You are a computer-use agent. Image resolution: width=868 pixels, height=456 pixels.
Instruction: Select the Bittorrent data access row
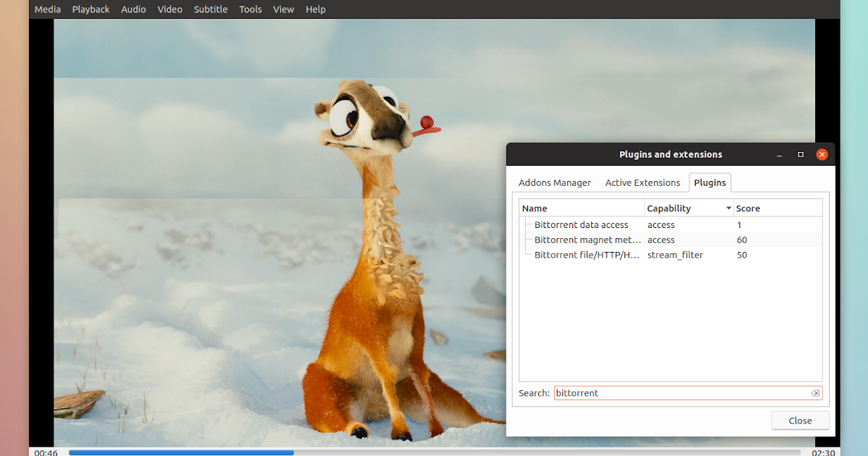[x=671, y=225]
